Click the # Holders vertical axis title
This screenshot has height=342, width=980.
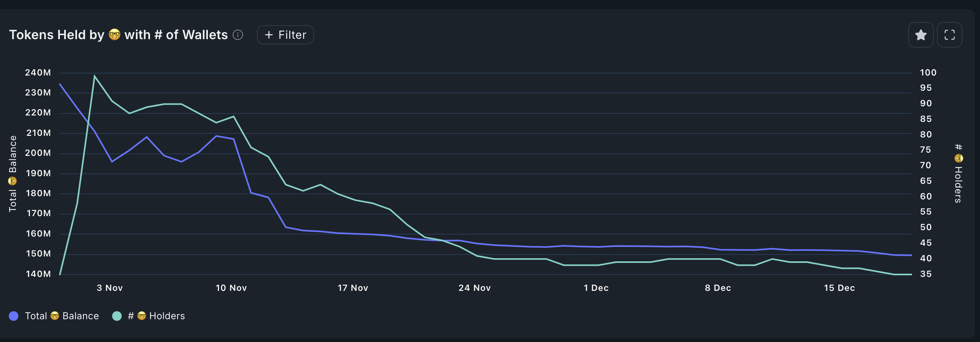[x=958, y=173]
